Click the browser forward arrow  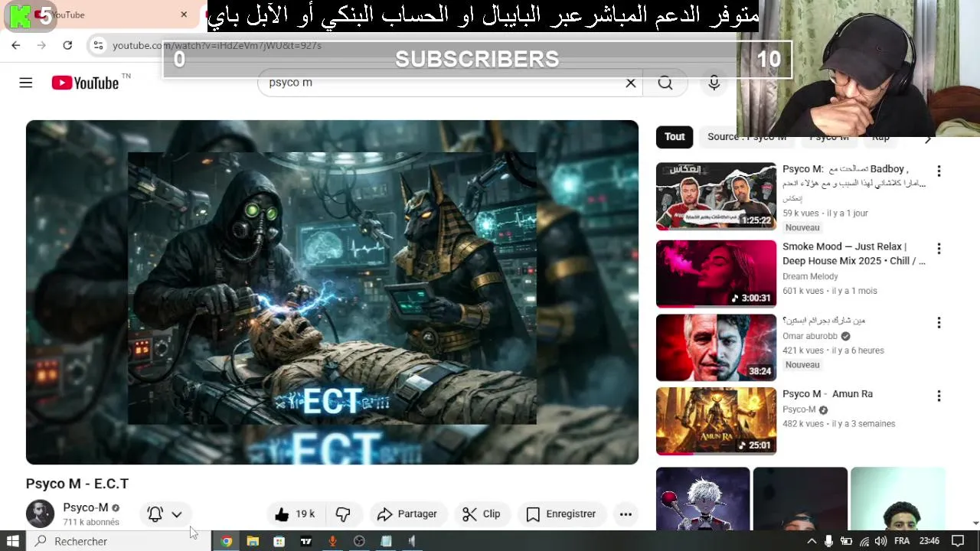point(42,45)
